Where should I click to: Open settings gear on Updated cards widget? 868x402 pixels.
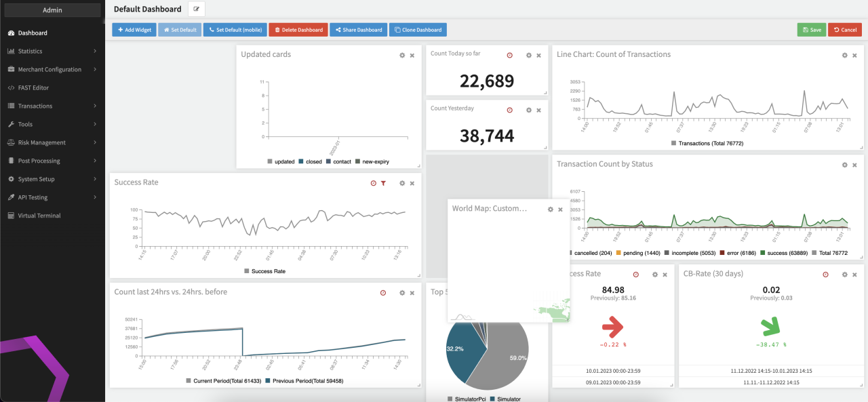(x=402, y=55)
